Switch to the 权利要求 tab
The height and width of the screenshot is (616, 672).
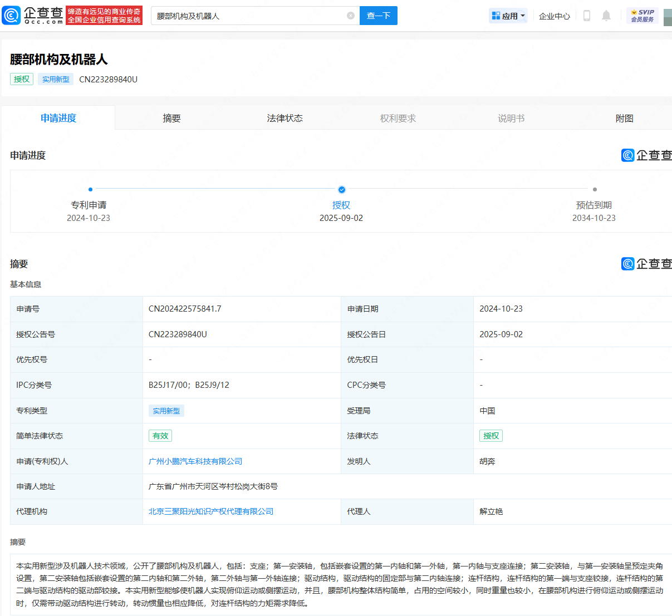click(398, 118)
